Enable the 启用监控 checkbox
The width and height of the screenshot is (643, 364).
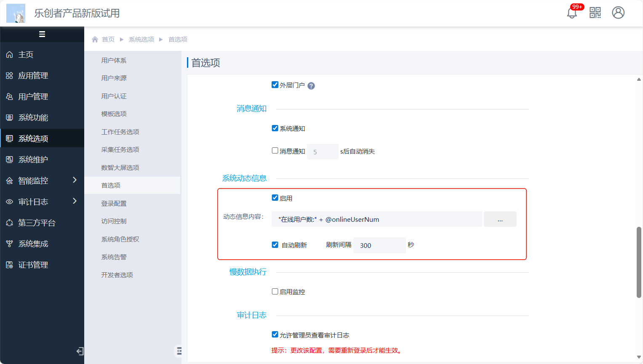coord(275,292)
